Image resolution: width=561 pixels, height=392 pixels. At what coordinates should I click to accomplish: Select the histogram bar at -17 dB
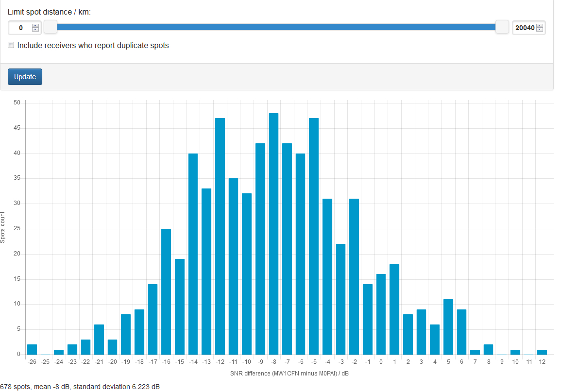[x=153, y=320]
